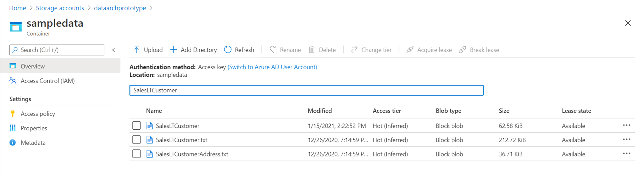Click the blob prefix search field

tap(306, 90)
